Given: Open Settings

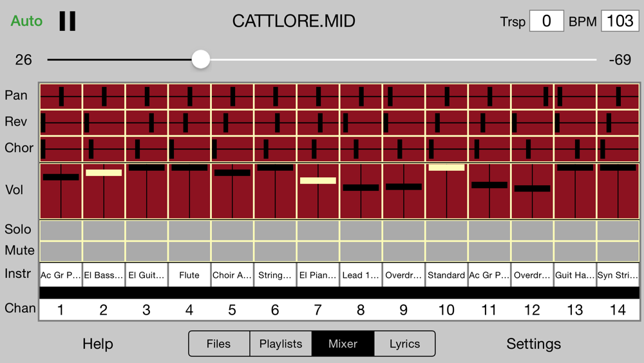Looking at the screenshot, I should 533,344.
